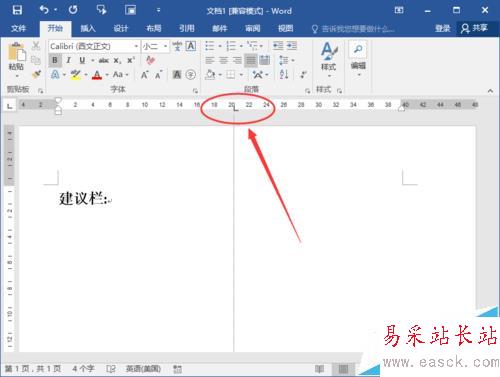Open the 小二 font size dropdown
Viewport: 500px width, 377px height.
click(165, 46)
